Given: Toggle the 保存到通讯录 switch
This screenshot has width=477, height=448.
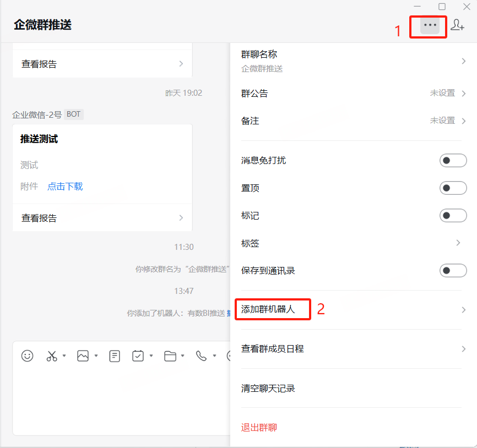Looking at the screenshot, I should 453,271.
